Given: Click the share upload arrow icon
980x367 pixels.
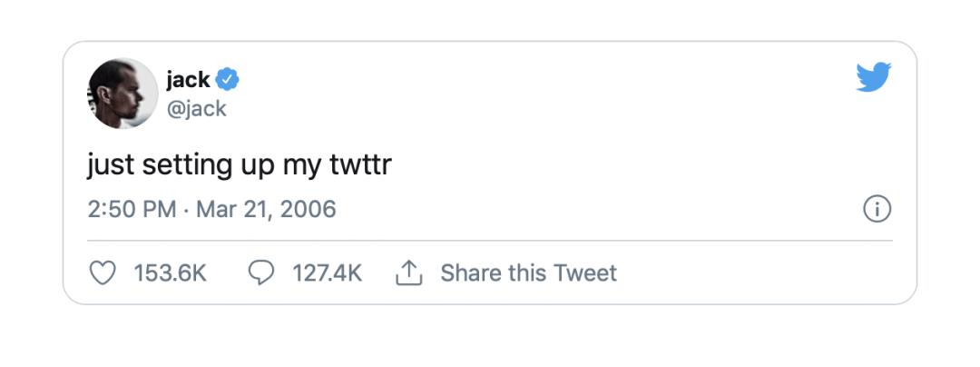Looking at the screenshot, I should point(409,273).
